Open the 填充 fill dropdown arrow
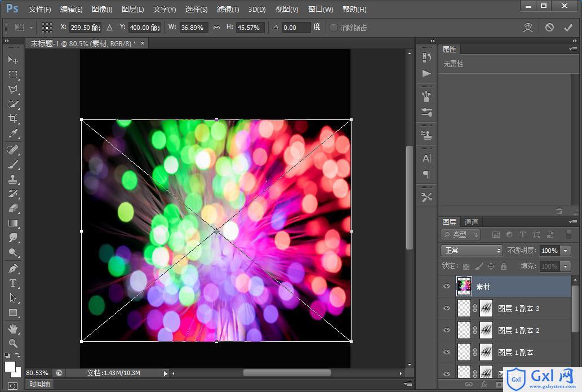The height and width of the screenshot is (392, 582). 565,266
